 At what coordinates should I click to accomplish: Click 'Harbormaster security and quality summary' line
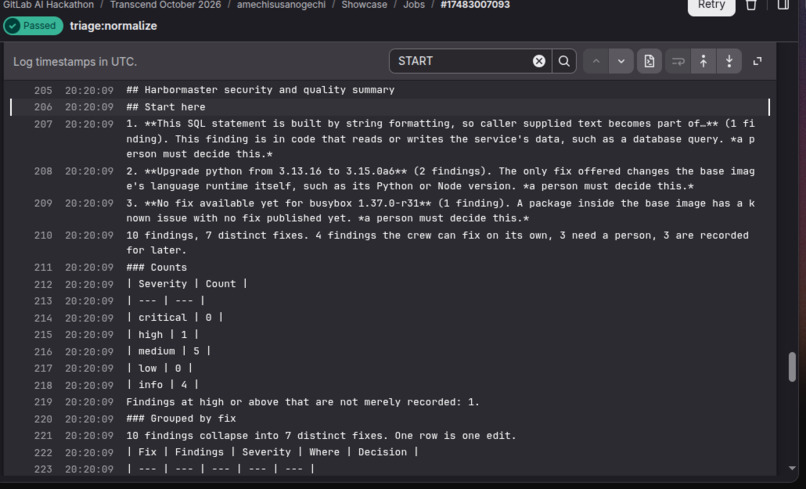[x=260, y=90]
